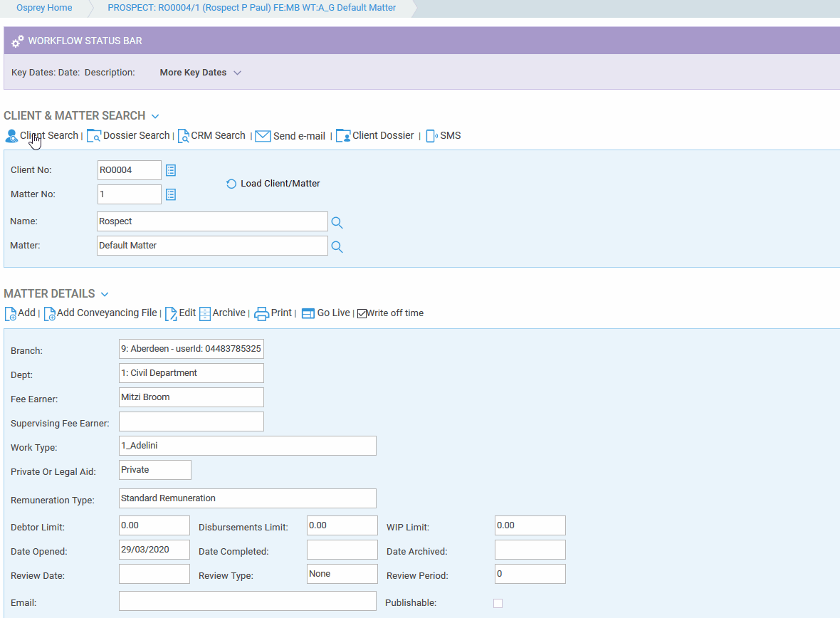Click the Archive link
This screenshot has width=840, height=618.
point(229,313)
